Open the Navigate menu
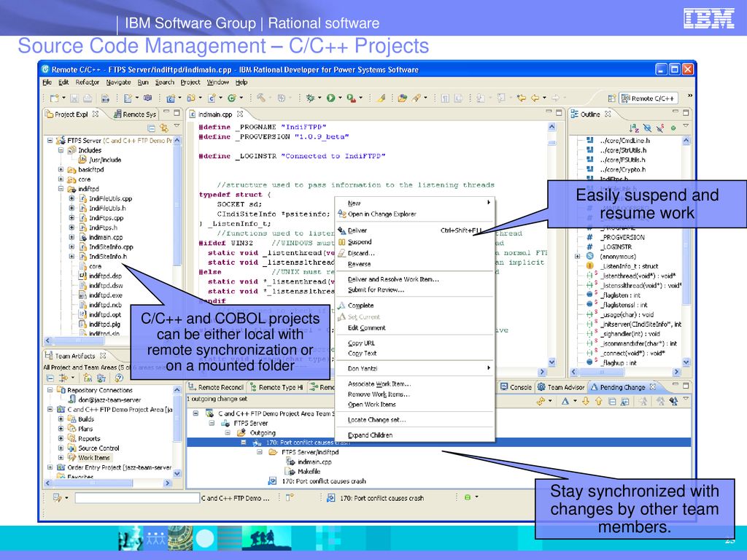The width and height of the screenshot is (747, 560). coord(118,82)
